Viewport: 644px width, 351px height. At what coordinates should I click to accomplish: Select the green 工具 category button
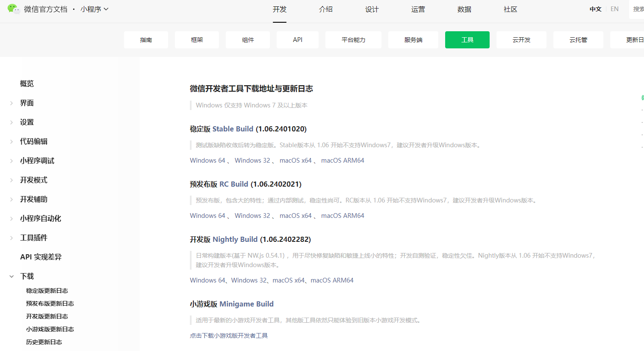(467, 40)
